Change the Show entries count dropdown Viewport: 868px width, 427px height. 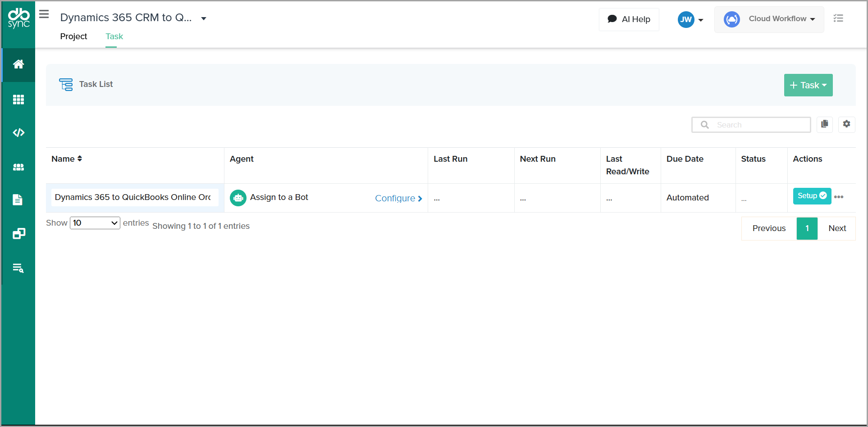coord(95,223)
